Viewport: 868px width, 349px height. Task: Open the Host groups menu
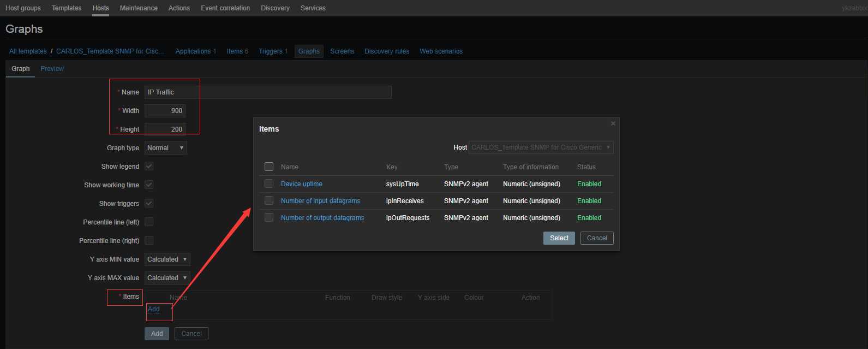pos(23,8)
